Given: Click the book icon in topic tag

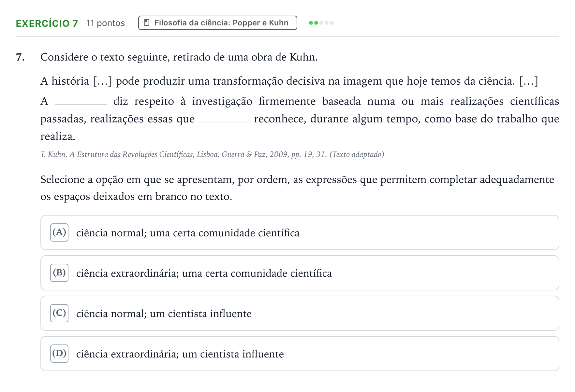Looking at the screenshot, I should click(147, 23).
